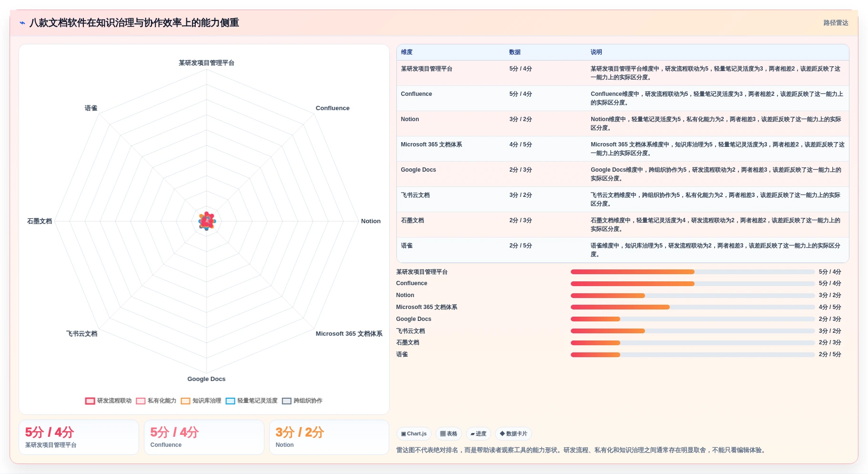Image resolution: width=868 pixels, height=474 pixels.
Task: Click the 进度 tag
Action: pyautogui.click(x=478, y=434)
